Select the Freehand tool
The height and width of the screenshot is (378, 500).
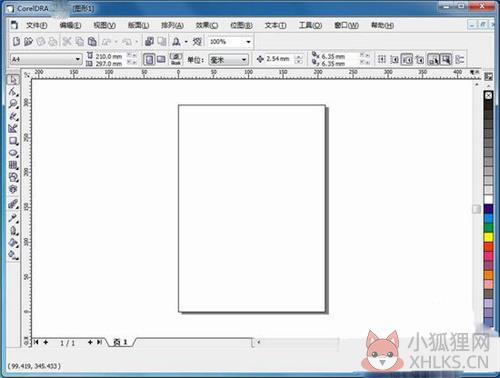(13, 116)
